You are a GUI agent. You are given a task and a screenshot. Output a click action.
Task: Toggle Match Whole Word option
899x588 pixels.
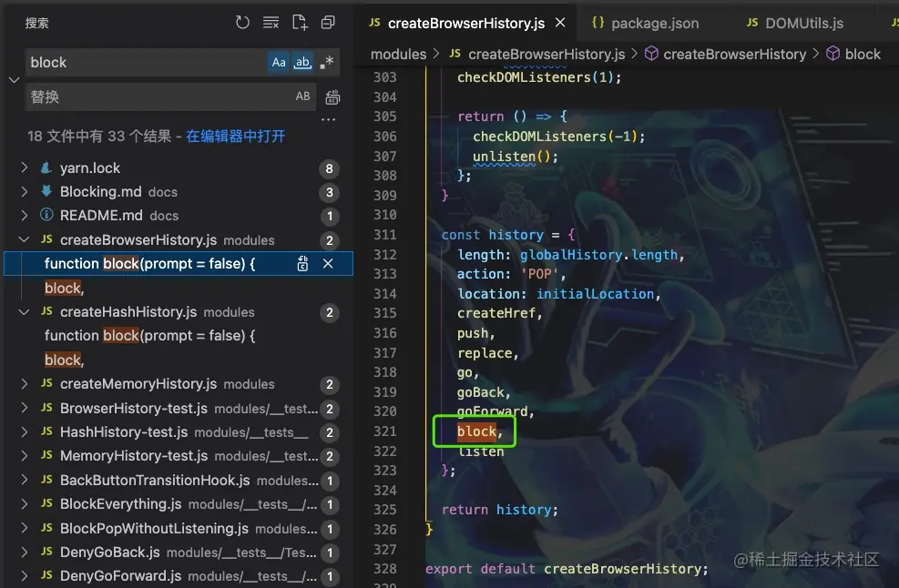coord(302,63)
